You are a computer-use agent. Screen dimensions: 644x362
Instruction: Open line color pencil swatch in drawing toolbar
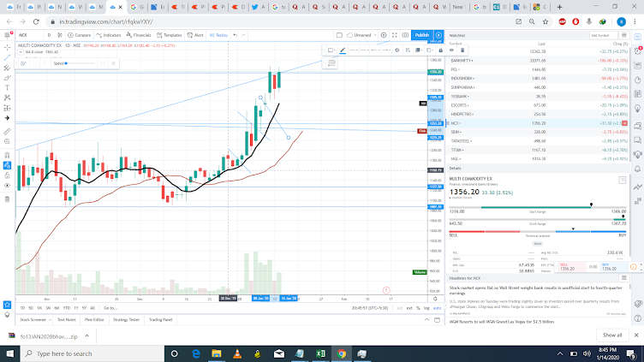(x=343, y=50)
